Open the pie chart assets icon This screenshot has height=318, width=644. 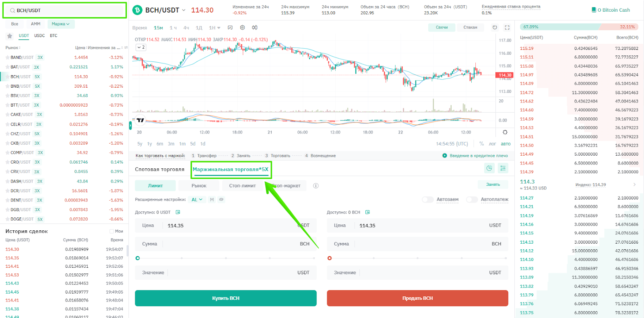489,168
